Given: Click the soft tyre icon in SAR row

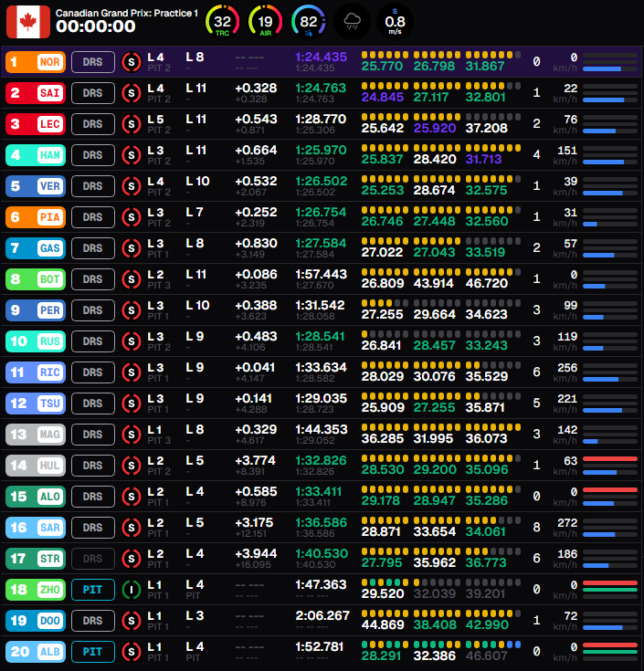Looking at the screenshot, I should pyautogui.click(x=132, y=528).
